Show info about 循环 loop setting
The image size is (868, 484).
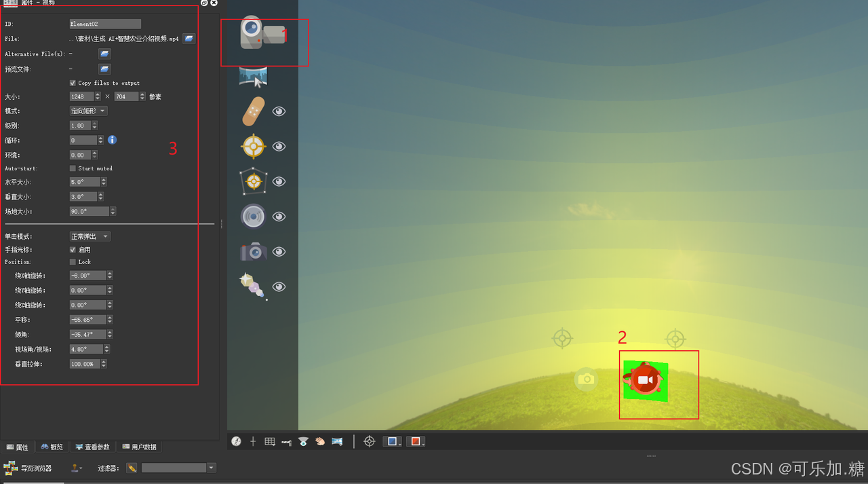[112, 140]
